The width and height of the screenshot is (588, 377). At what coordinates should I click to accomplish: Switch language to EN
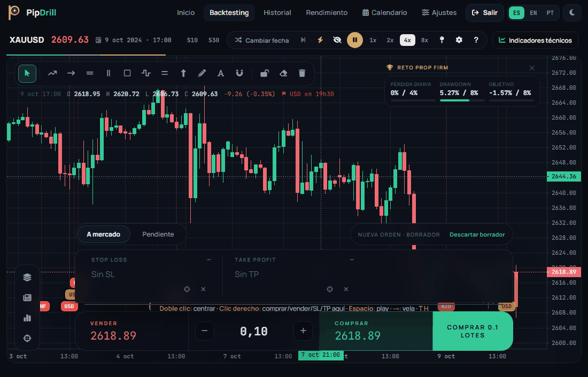(533, 13)
